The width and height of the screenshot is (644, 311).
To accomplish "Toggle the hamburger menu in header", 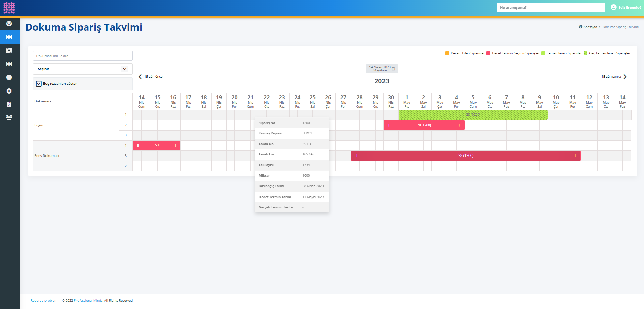I will click(x=27, y=7).
